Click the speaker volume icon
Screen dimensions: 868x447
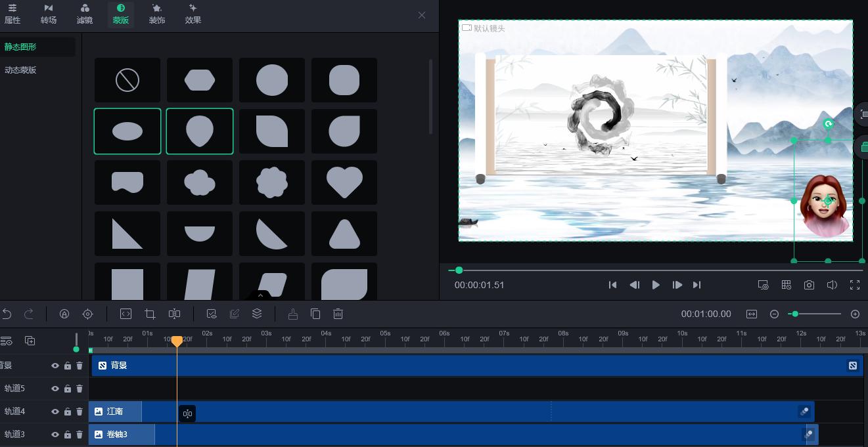click(x=832, y=285)
